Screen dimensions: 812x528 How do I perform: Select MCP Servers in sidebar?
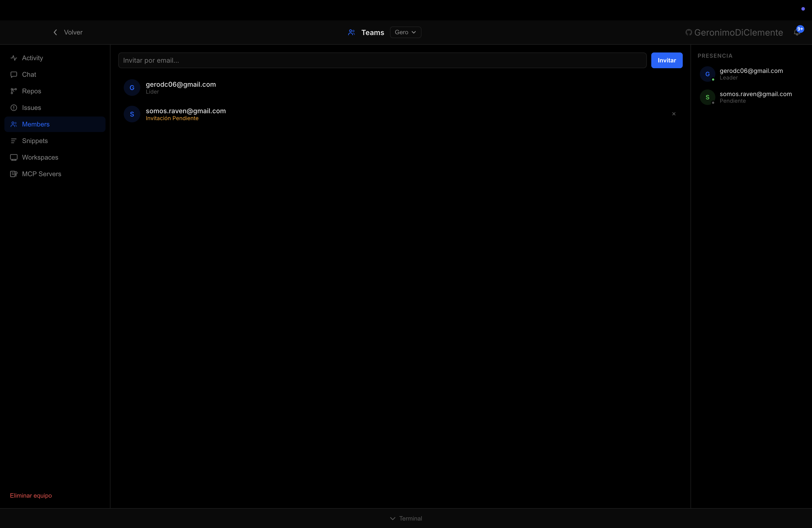tap(42, 174)
